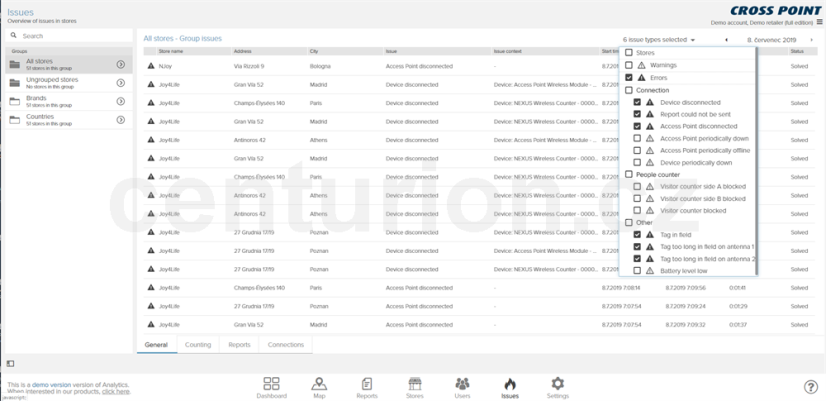Go to previous date with left arrow
The height and width of the screenshot is (401, 826).
[726, 40]
